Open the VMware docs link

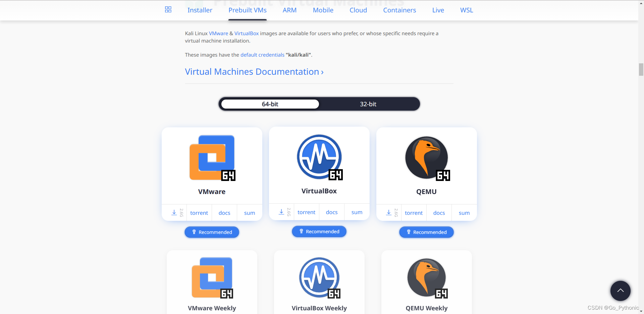[224, 213]
